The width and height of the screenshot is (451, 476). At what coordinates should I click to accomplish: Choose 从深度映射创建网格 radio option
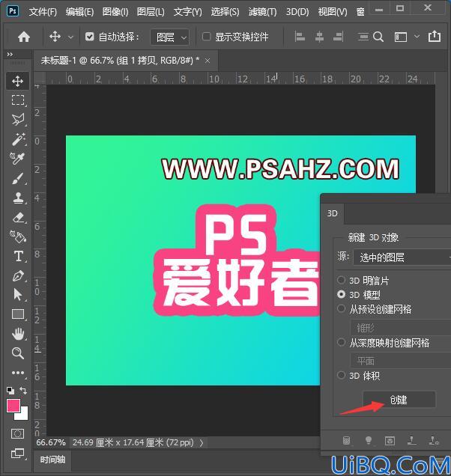pos(341,343)
